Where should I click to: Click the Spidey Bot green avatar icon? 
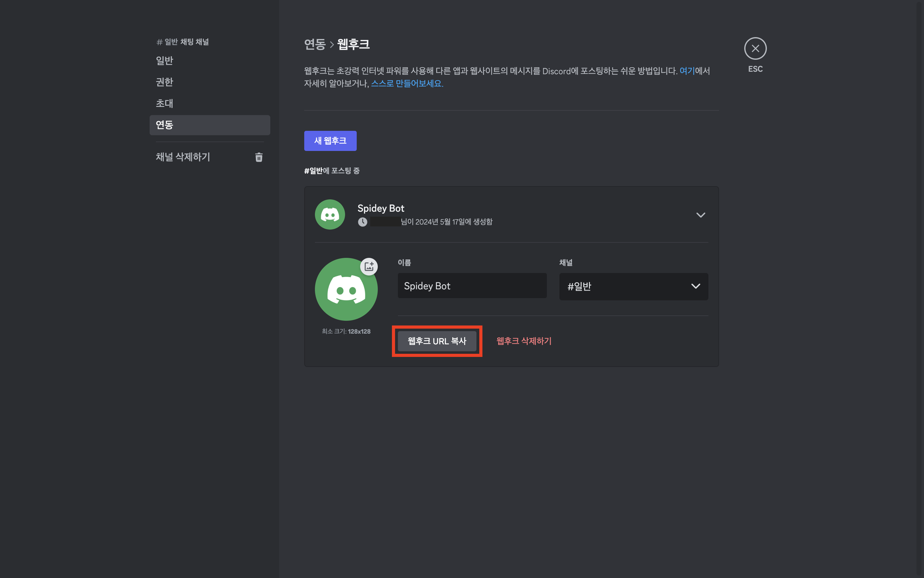point(346,289)
